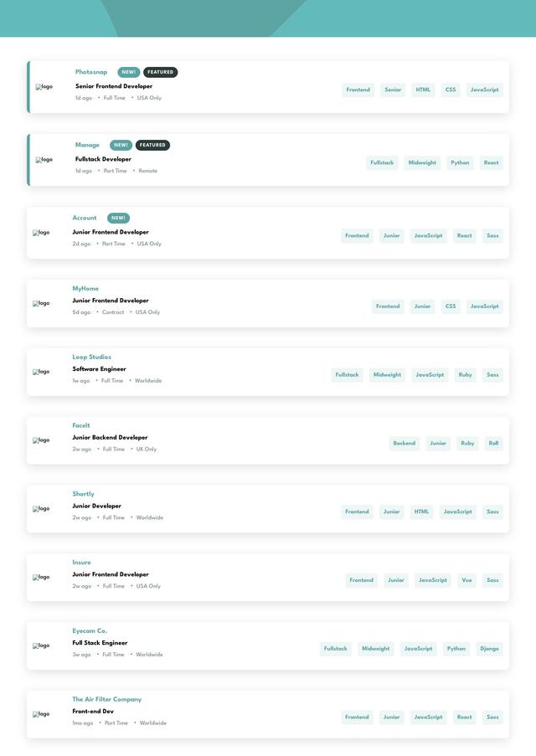Select the Frontend tag on Photosnap's listing
The width and height of the screenshot is (536, 756).
358,90
